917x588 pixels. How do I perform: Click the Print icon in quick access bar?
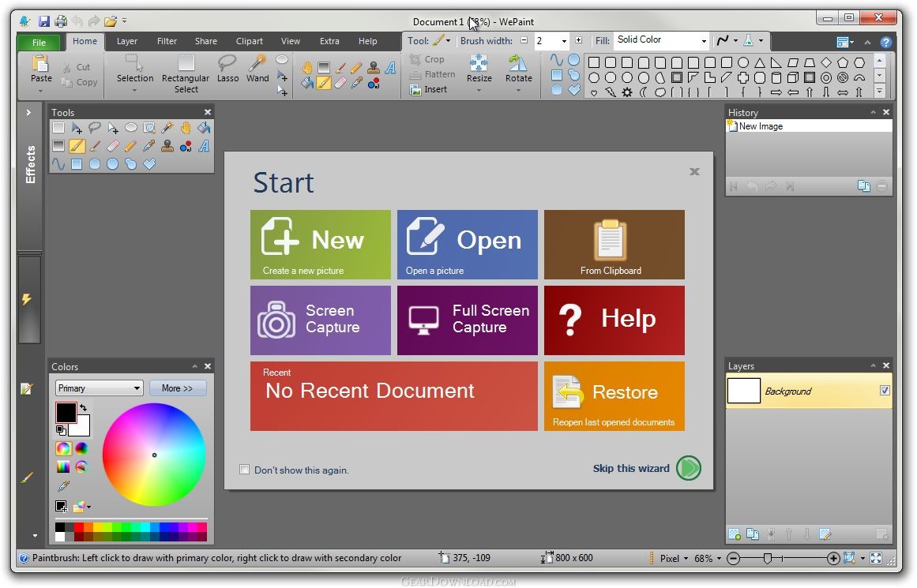pyautogui.click(x=61, y=21)
